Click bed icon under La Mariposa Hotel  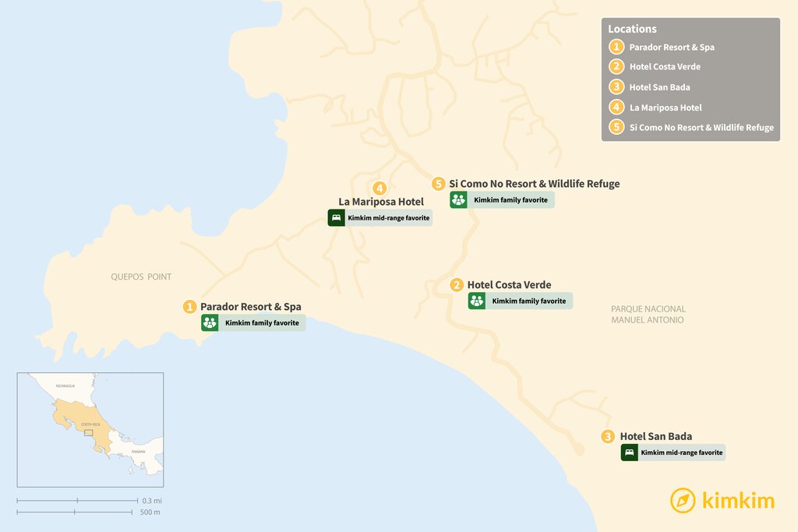tap(336, 218)
